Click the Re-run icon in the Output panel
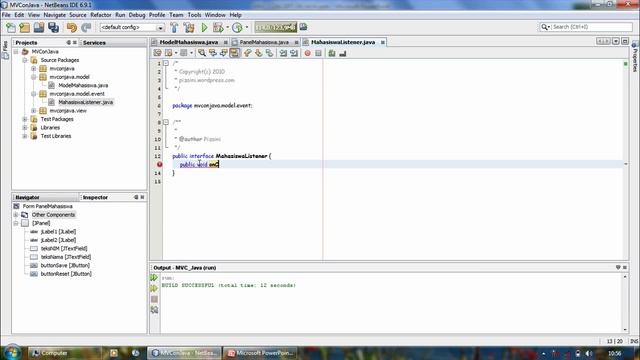Image resolution: width=640 pixels, height=360 pixels. coord(154,278)
